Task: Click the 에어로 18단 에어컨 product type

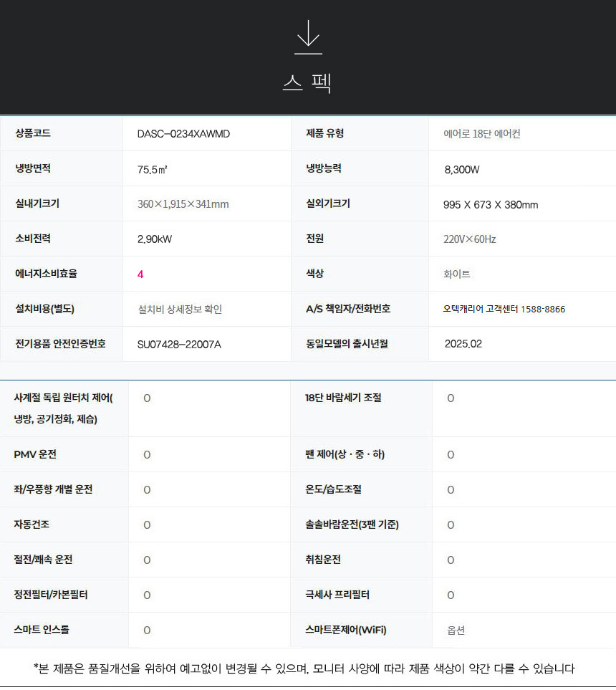Action: coord(482,134)
